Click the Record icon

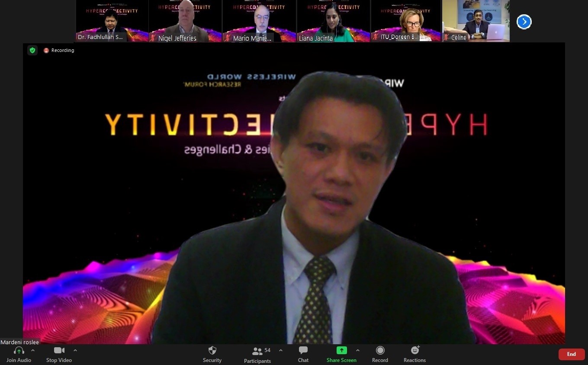coord(380,351)
